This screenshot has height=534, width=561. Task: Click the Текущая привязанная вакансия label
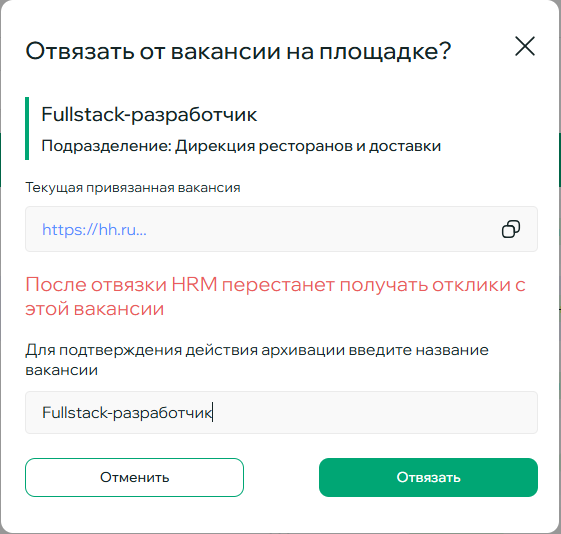tap(133, 188)
